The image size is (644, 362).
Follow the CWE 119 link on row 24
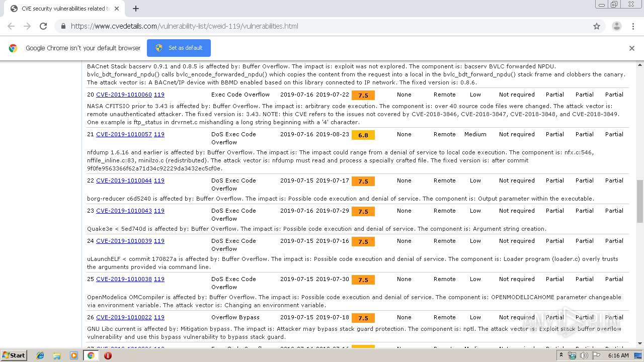pos(159,241)
